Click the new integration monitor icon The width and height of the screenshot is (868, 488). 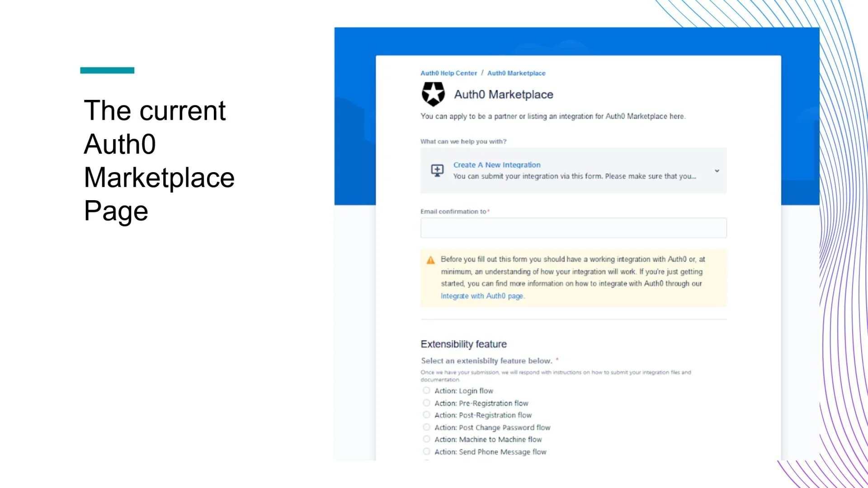(437, 170)
